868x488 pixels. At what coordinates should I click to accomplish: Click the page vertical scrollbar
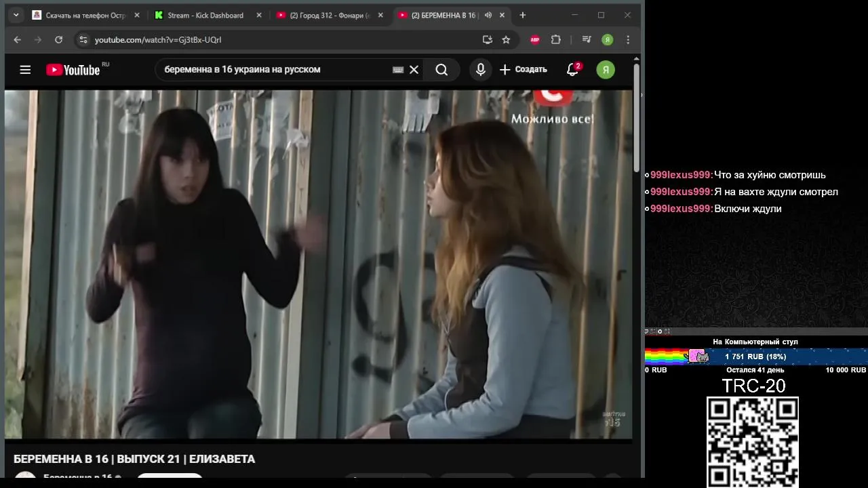point(636,119)
